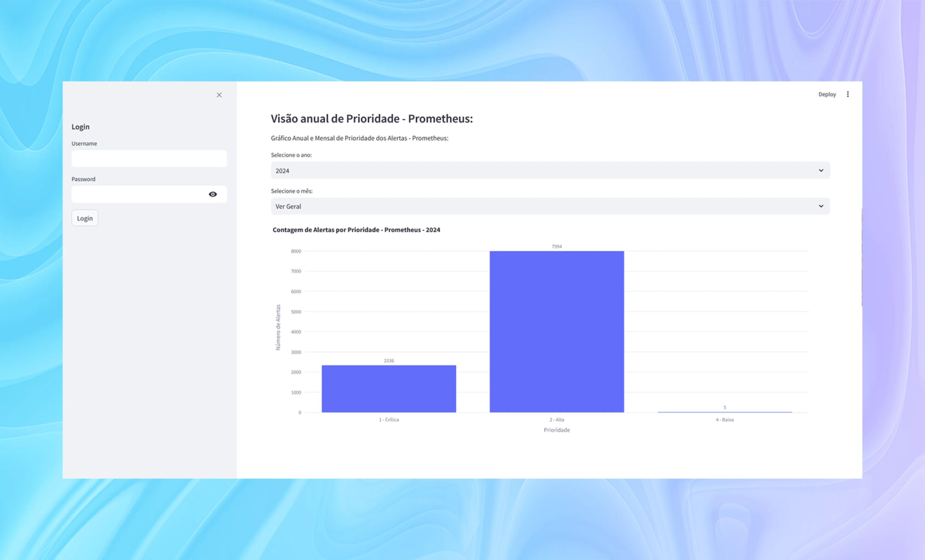Click the 2 - Alta bar
Image resolution: width=925 pixels, height=560 pixels.
point(557,332)
